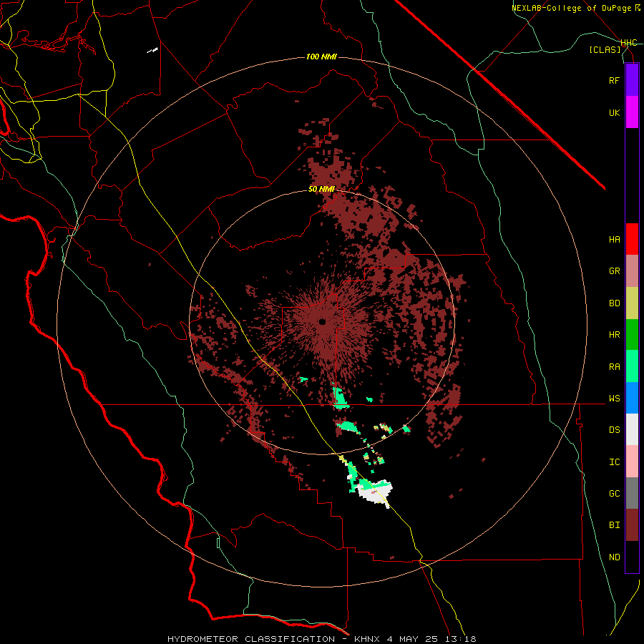Click the DS legend label
Screen dimensions: 644x644
pos(614,429)
